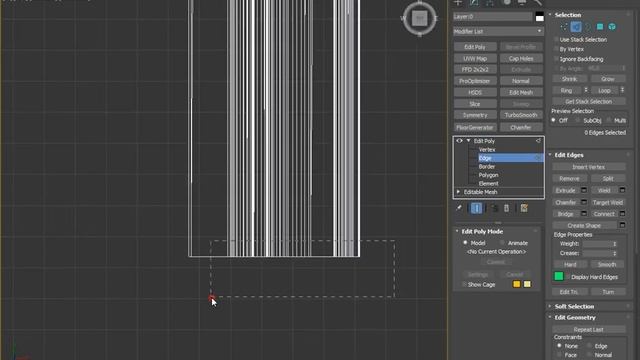The width and height of the screenshot is (640, 360).
Task: Open Extrude settings box icon
Action: coord(584,190)
